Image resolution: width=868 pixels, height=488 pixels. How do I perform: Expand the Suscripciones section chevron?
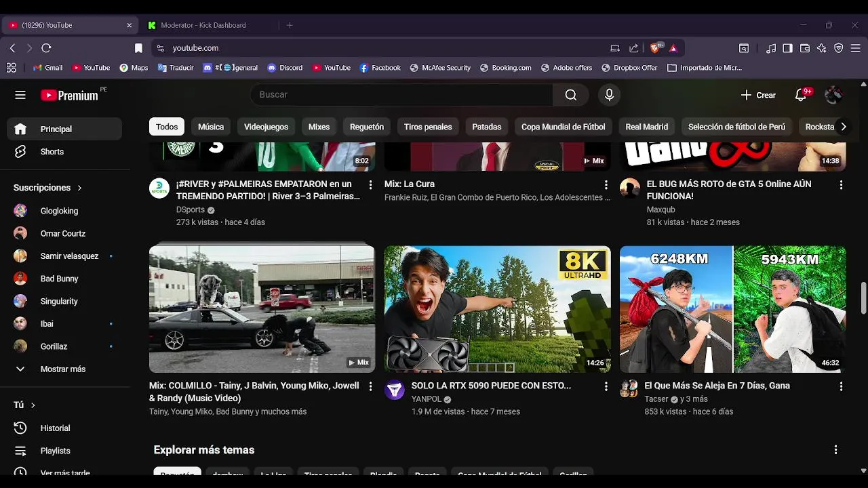point(79,188)
